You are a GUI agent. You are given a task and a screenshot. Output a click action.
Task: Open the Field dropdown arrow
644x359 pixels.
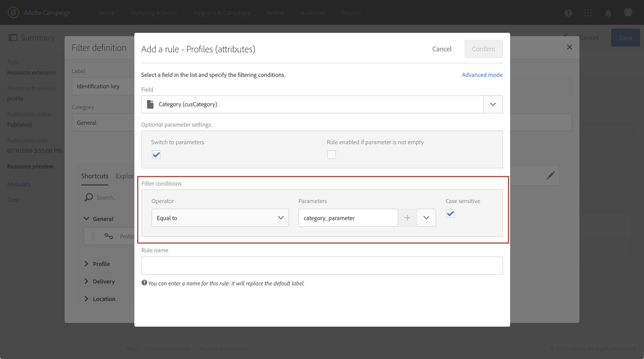[x=493, y=104]
